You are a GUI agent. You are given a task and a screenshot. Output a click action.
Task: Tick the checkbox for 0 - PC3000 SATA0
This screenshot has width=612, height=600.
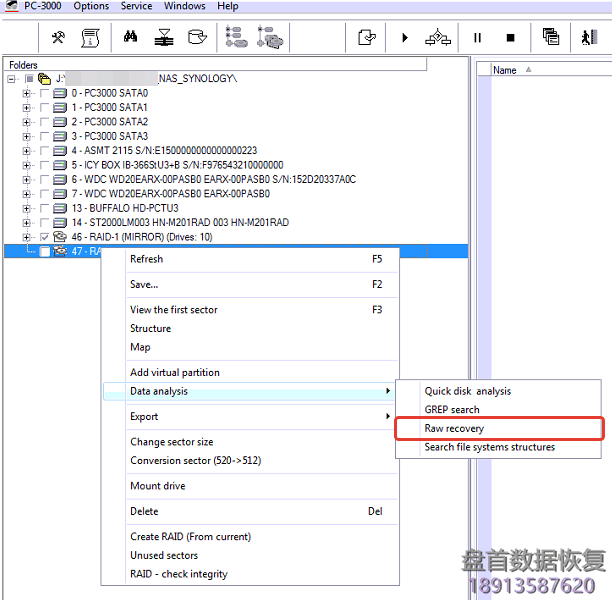point(44,93)
